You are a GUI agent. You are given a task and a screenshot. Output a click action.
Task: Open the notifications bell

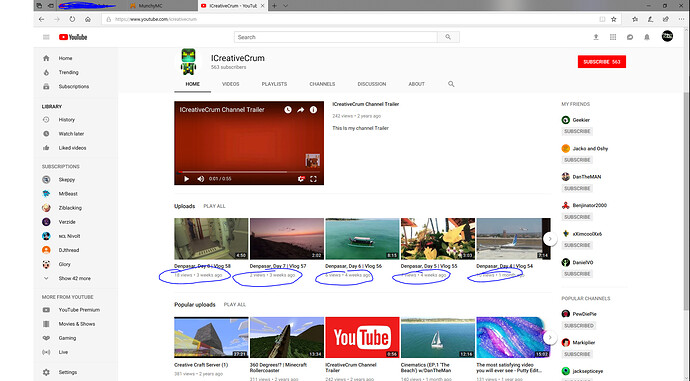point(647,37)
